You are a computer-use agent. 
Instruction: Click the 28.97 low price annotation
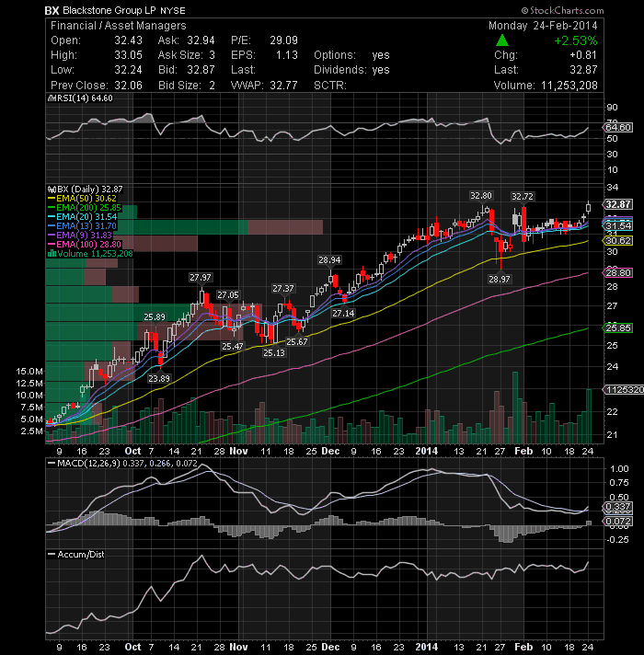pos(499,279)
